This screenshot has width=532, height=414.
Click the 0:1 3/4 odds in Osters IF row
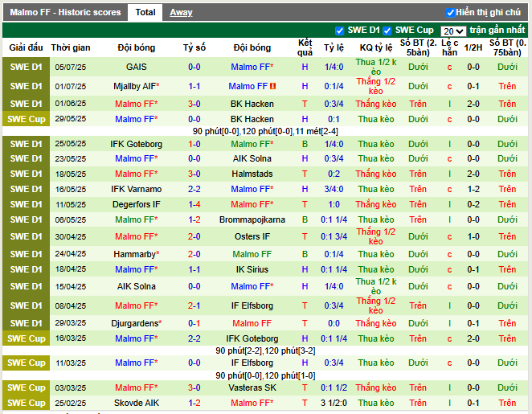click(334, 236)
